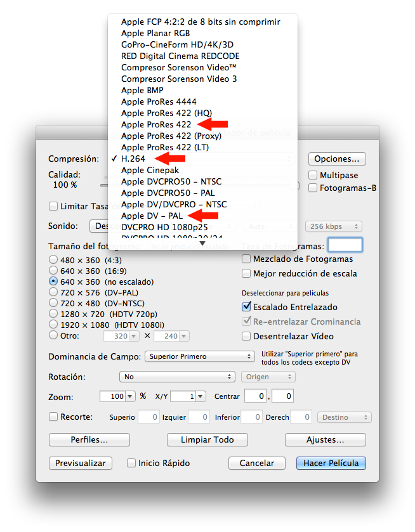415x532 pixels.
Task: Select Apple ProRes 422 (HQ) codec
Action: coord(162,113)
